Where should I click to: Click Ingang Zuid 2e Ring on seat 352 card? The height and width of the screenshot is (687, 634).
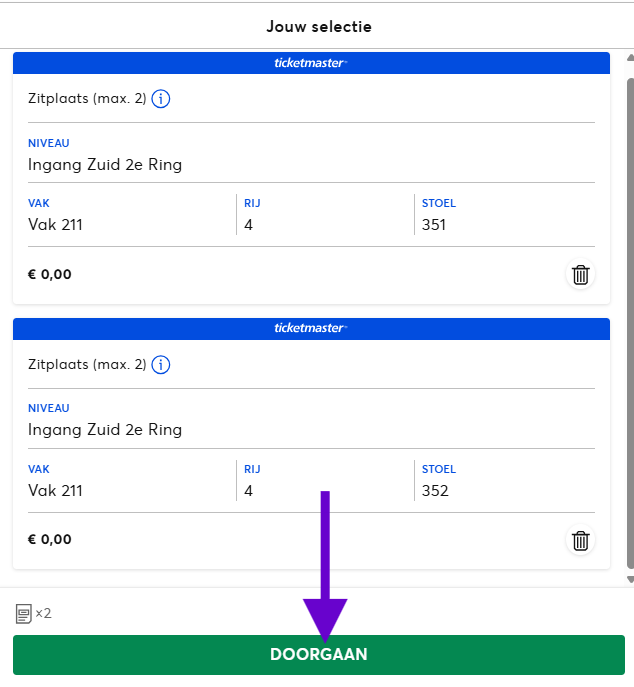click(x=105, y=430)
